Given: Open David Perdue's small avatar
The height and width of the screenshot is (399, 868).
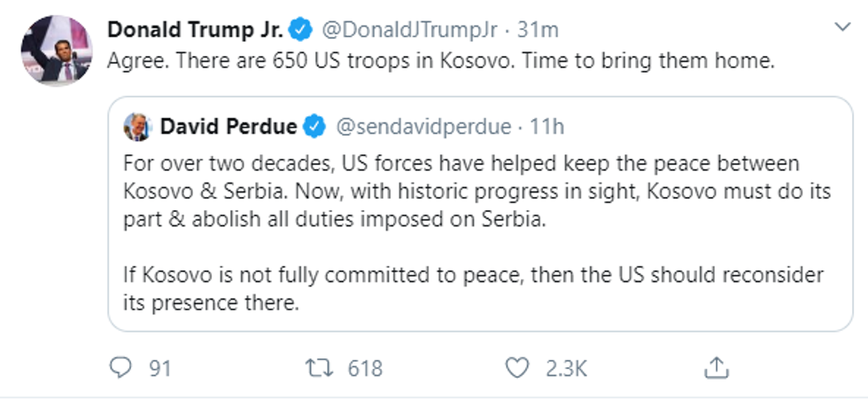Looking at the screenshot, I should pyautogui.click(x=137, y=127).
